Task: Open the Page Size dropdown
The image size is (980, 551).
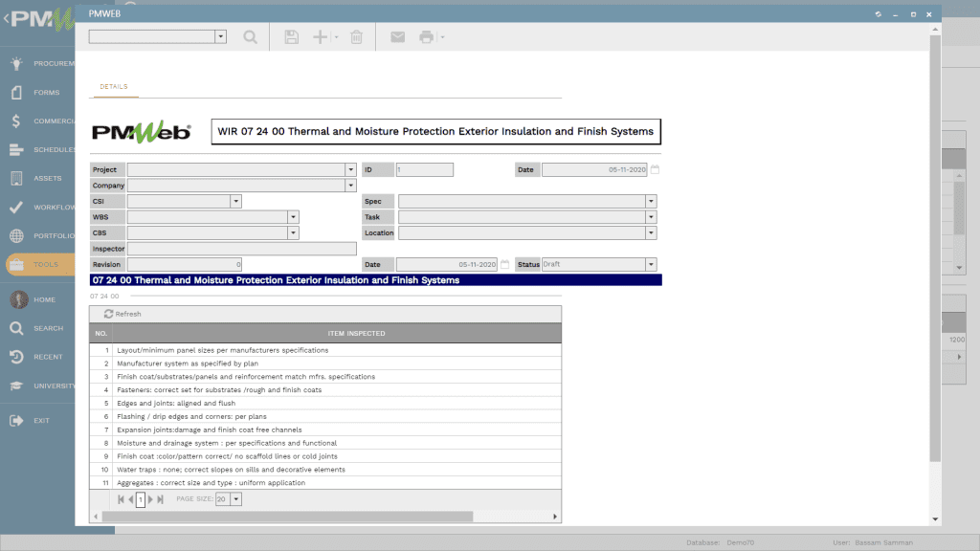Action: pyautogui.click(x=236, y=499)
